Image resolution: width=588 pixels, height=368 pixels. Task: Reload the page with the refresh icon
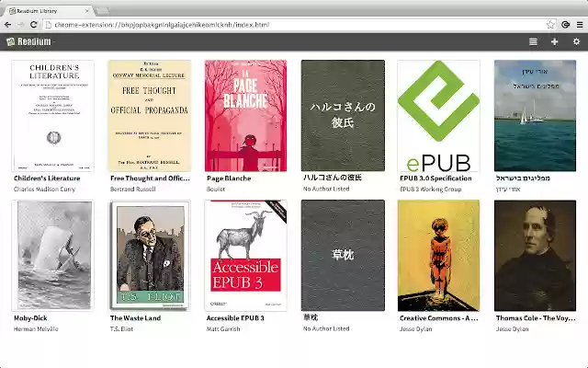click(33, 25)
